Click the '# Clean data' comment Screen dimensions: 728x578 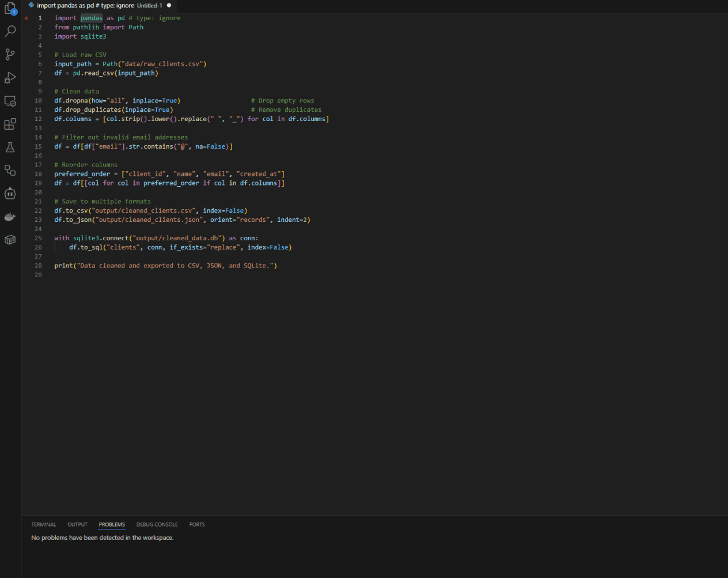point(77,91)
